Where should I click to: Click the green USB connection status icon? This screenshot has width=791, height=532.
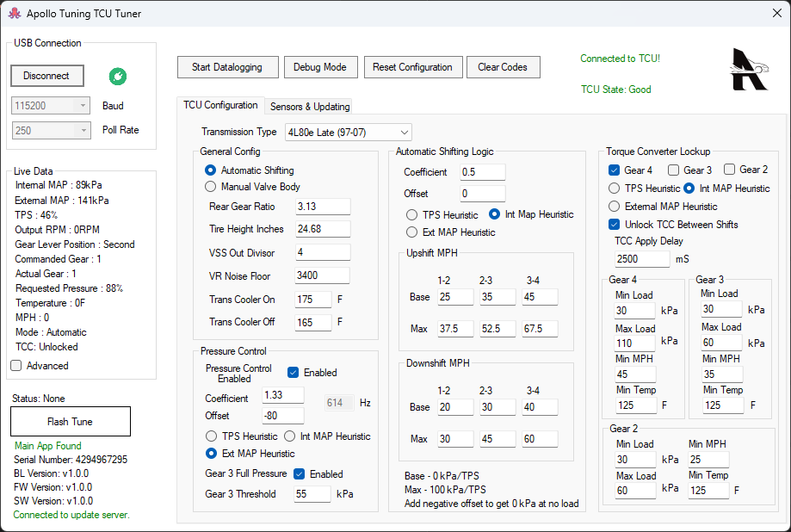[118, 77]
